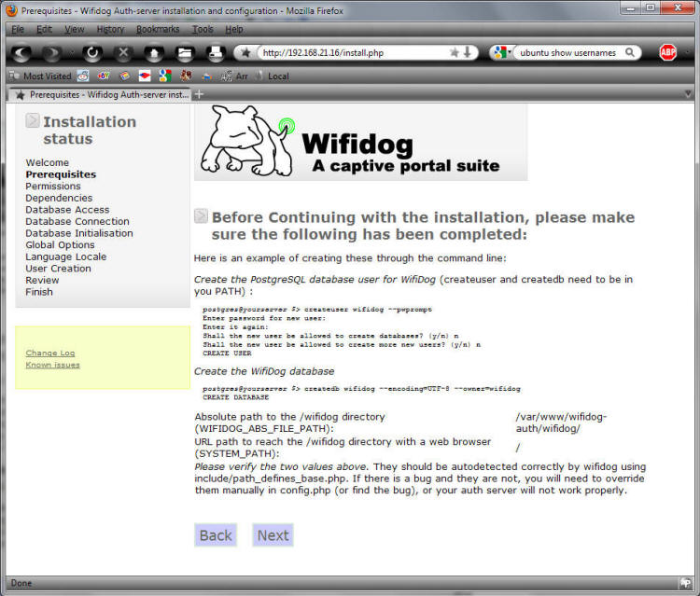Open the Edit menu
The width and height of the screenshot is (700, 596).
tap(44, 30)
